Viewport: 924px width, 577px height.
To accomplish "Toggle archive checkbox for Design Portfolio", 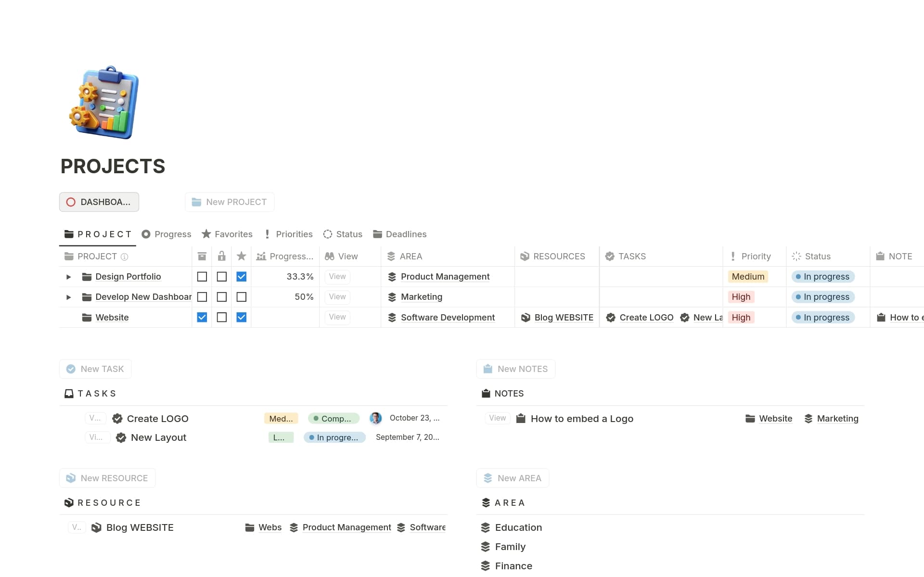I will tap(202, 277).
